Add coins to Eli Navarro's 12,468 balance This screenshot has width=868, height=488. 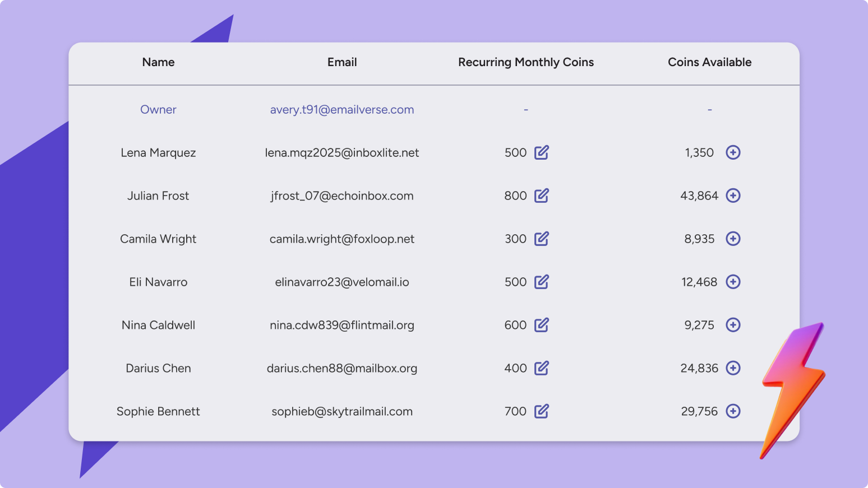733,282
